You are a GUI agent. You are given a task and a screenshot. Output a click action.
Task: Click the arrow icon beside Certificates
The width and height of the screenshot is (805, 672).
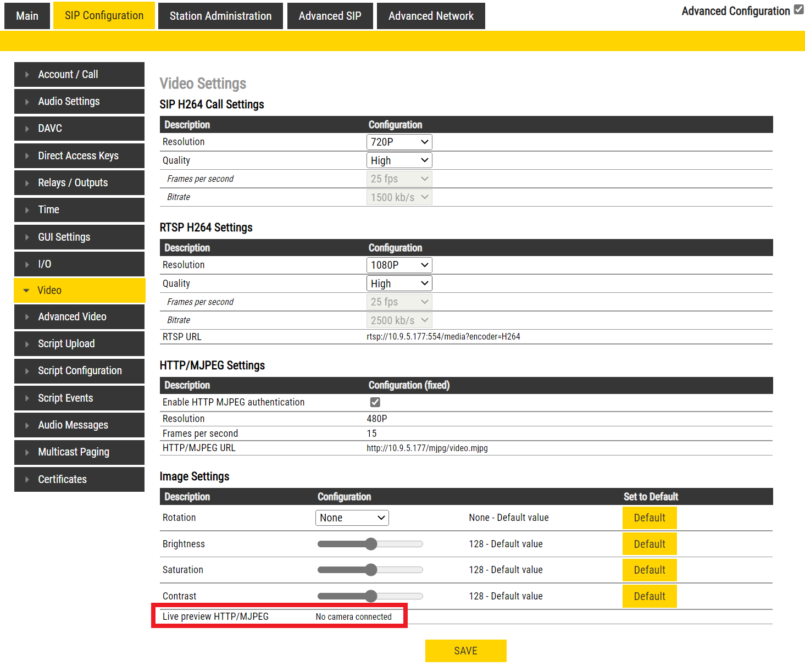click(27, 480)
